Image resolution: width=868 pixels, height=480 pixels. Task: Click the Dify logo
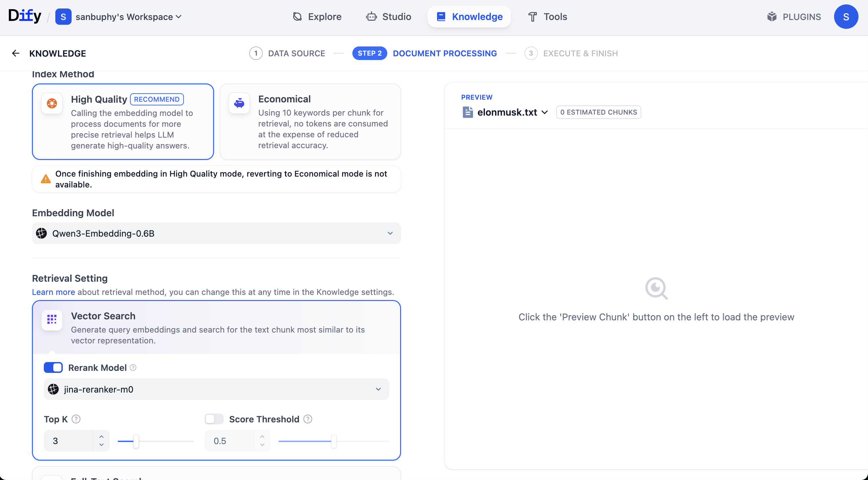click(x=24, y=16)
